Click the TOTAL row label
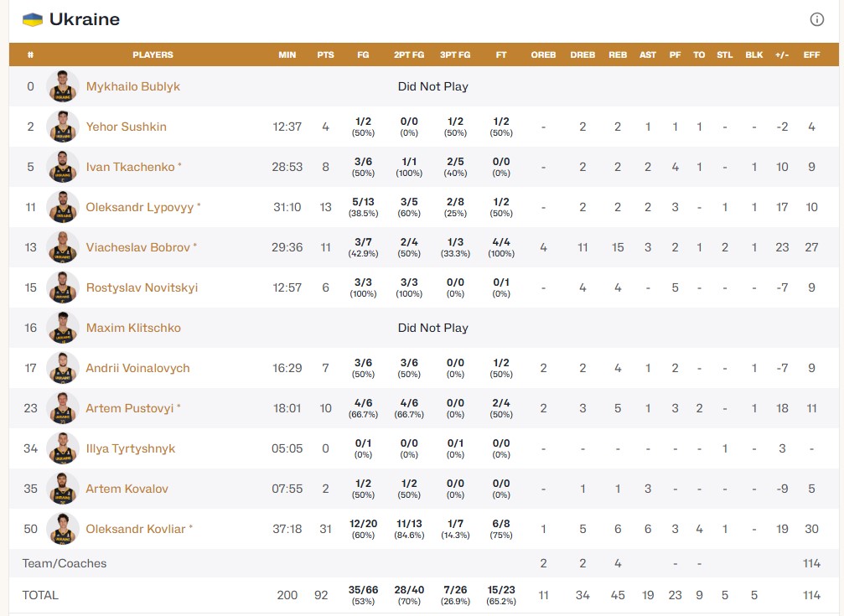 (40, 595)
